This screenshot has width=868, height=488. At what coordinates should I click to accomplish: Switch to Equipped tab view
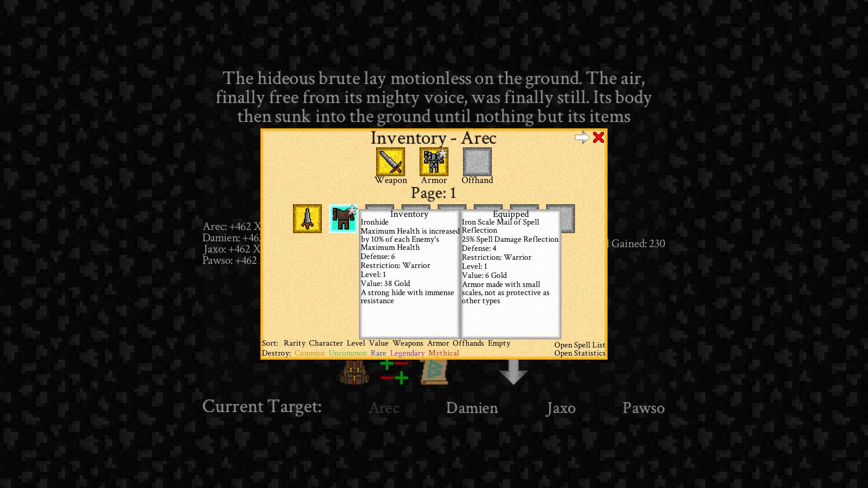509,213
